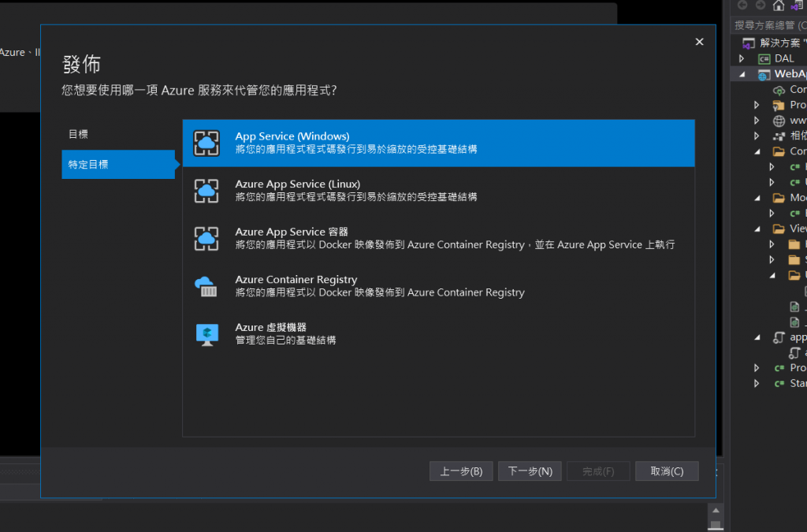This screenshot has height=532, width=807.
Task: Expand the Pro properties folder node
Action: [757, 105]
